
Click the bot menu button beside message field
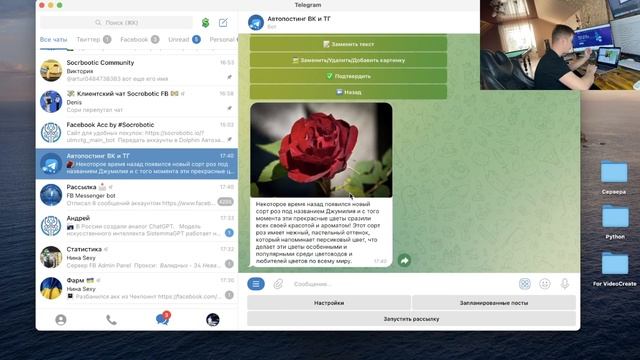pyautogui.click(x=256, y=284)
